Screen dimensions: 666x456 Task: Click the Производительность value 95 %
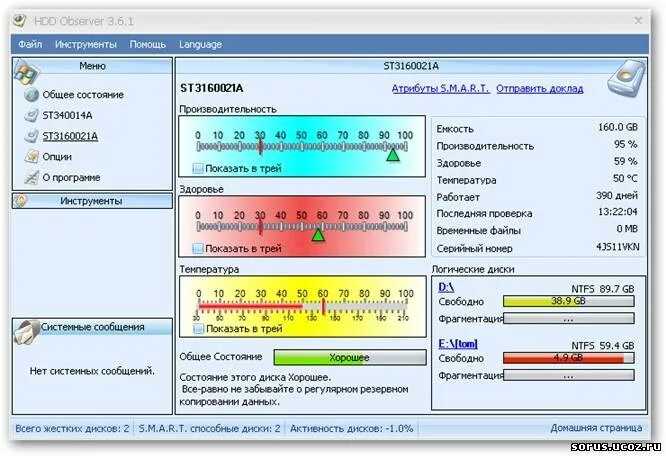click(x=625, y=144)
